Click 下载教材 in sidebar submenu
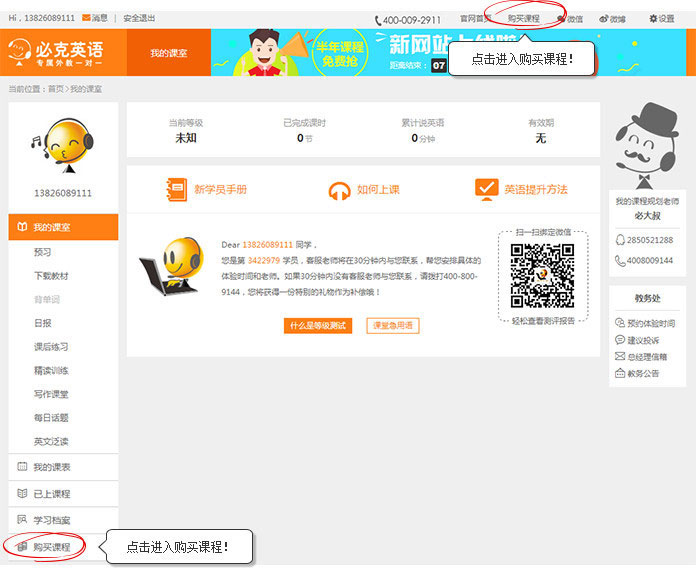Image resolution: width=696 pixels, height=568 pixels. coord(51,276)
